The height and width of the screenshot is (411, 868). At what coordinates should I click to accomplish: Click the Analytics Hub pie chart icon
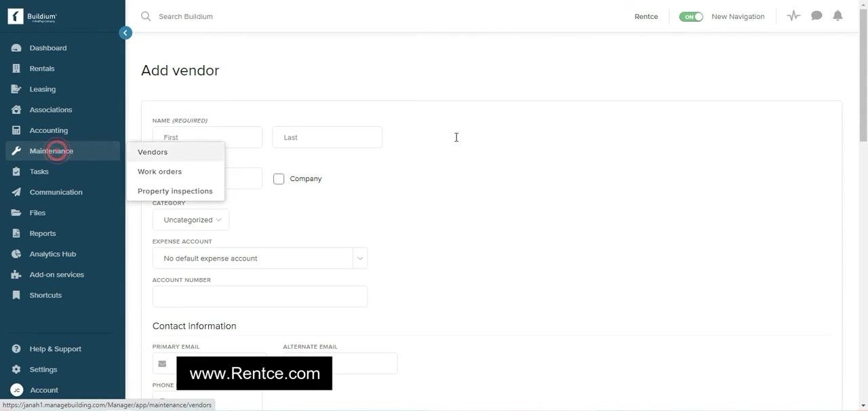pos(16,254)
